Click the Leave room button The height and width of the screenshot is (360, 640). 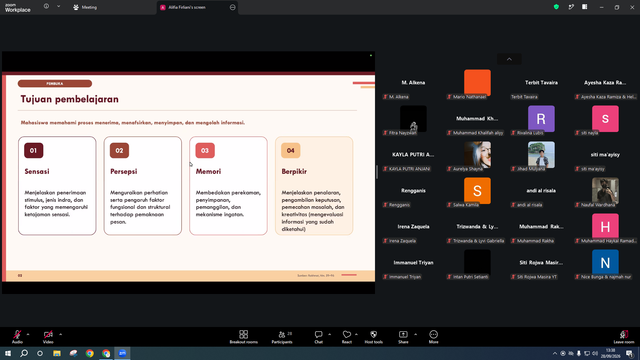click(x=624, y=337)
